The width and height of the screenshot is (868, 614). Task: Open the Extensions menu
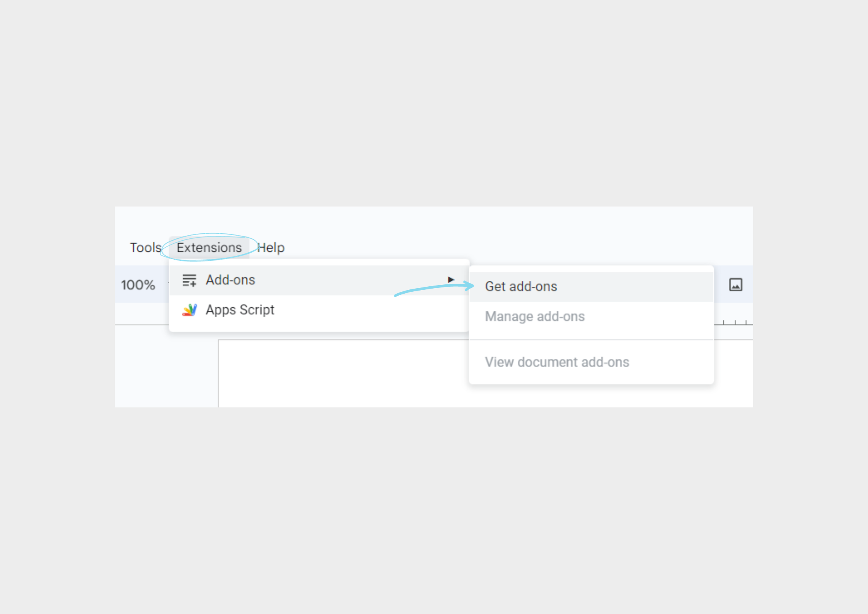point(209,248)
